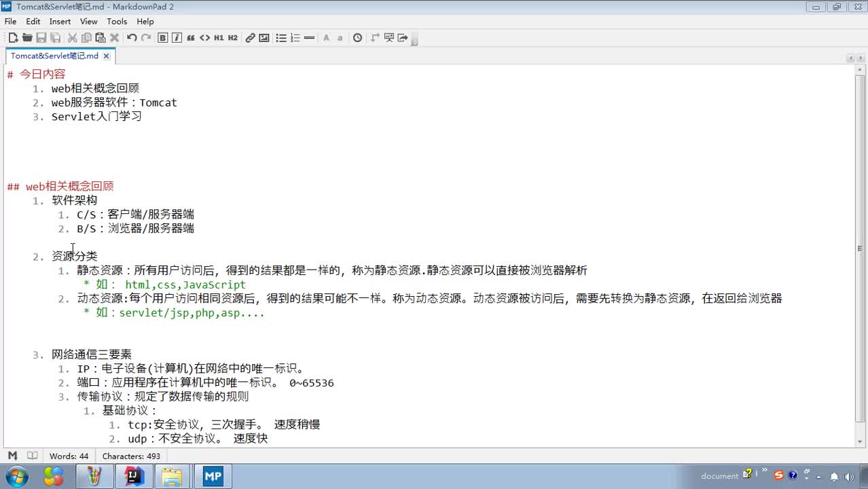Export document with the export arrow icon
The width and height of the screenshot is (868, 489).
[x=403, y=38]
